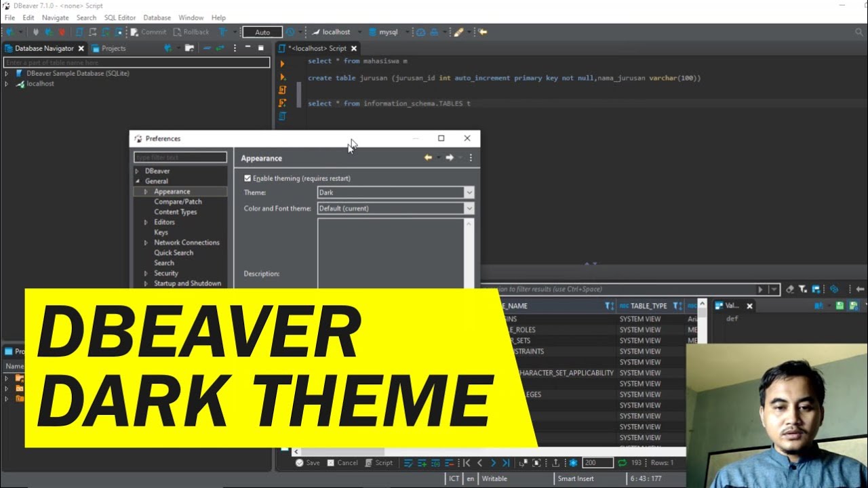Jump to the first row of results
Viewport: 868px width, 488px height.
point(467,463)
